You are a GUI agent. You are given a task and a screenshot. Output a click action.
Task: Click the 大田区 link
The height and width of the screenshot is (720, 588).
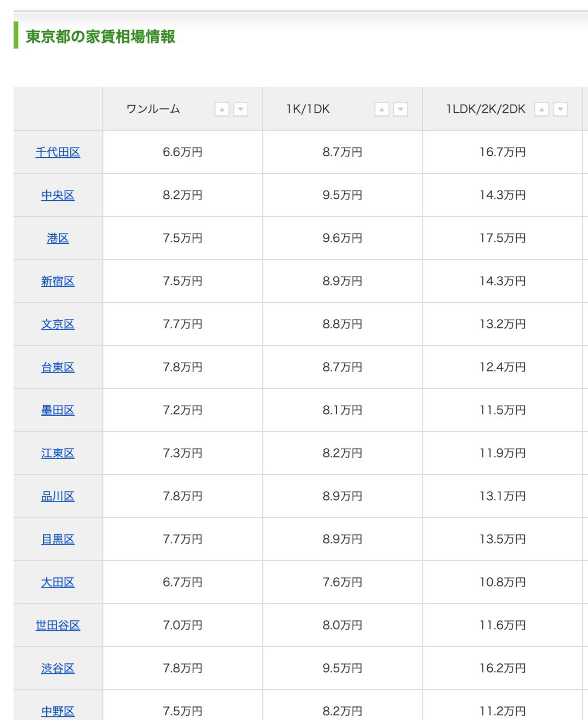tap(58, 583)
